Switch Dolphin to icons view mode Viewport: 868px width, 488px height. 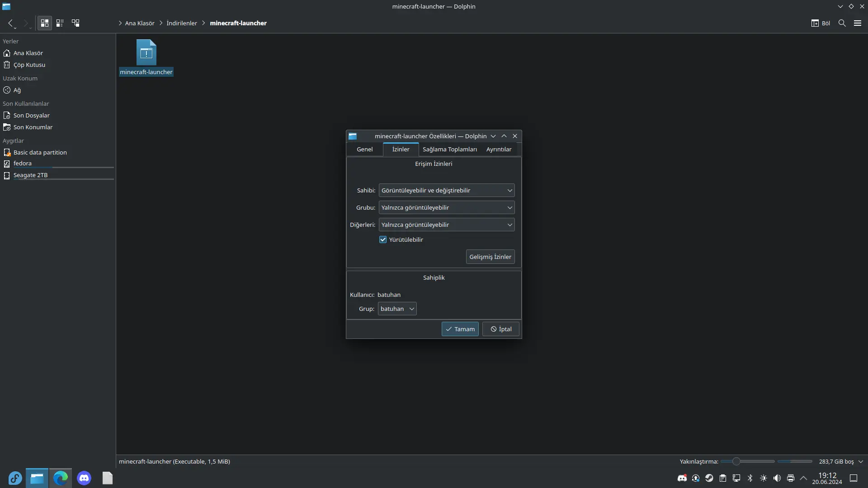45,23
